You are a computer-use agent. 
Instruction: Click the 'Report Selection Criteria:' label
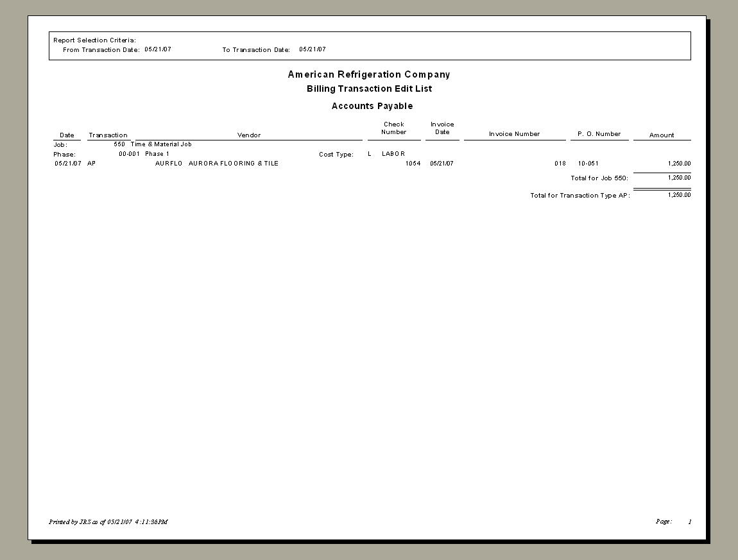tap(94, 40)
